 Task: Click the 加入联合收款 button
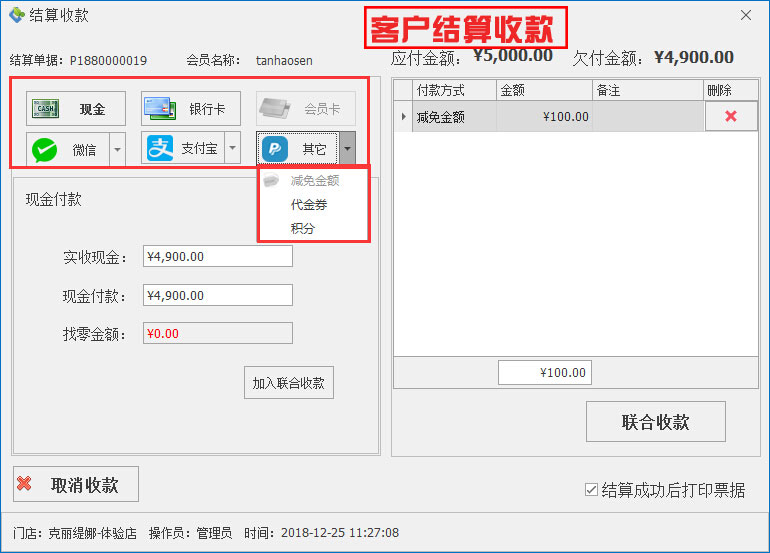pyautogui.click(x=289, y=383)
